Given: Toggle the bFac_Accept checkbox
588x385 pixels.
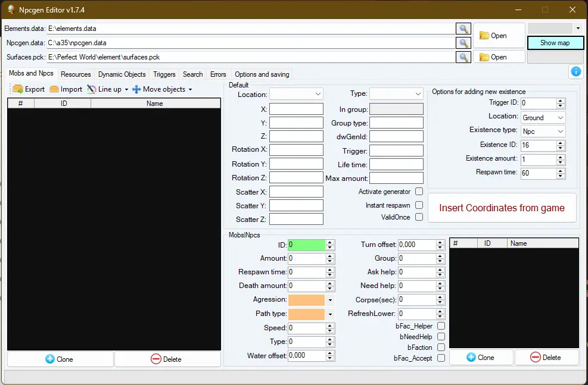Looking at the screenshot, I should pyautogui.click(x=441, y=358).
